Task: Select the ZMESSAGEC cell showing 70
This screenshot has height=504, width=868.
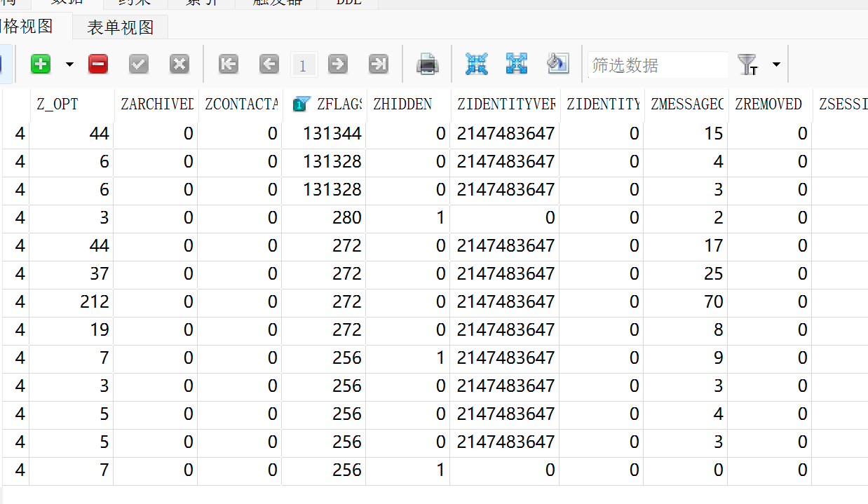Action: click(686, 301)
